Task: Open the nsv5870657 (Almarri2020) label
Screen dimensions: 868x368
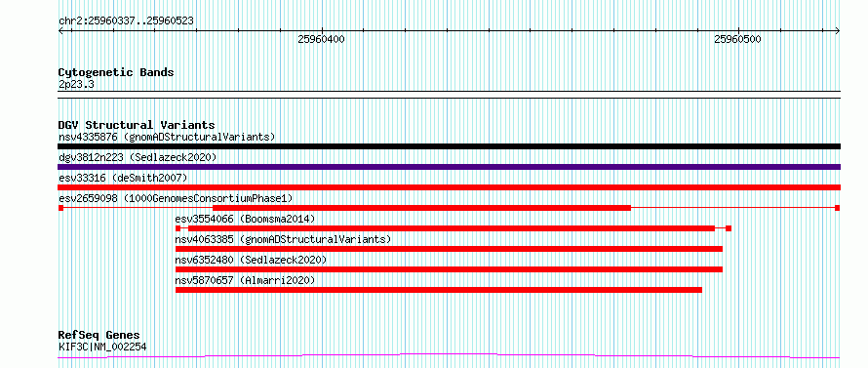Action: 245,280
